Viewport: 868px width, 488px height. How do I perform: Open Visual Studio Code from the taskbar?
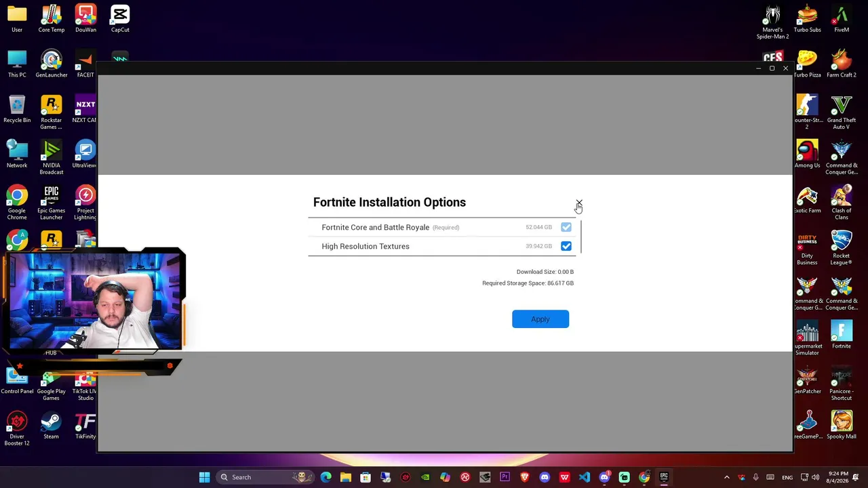click(x=585, y=477)
